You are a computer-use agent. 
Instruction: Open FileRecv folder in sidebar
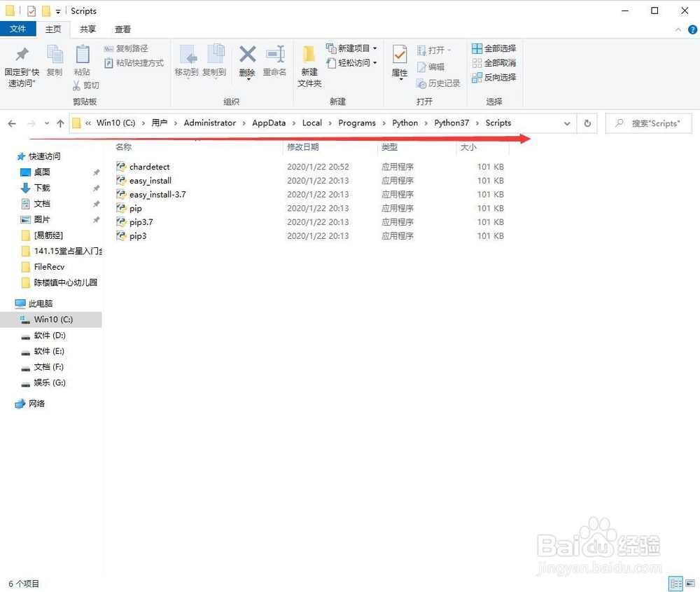(x=49, y=267)
